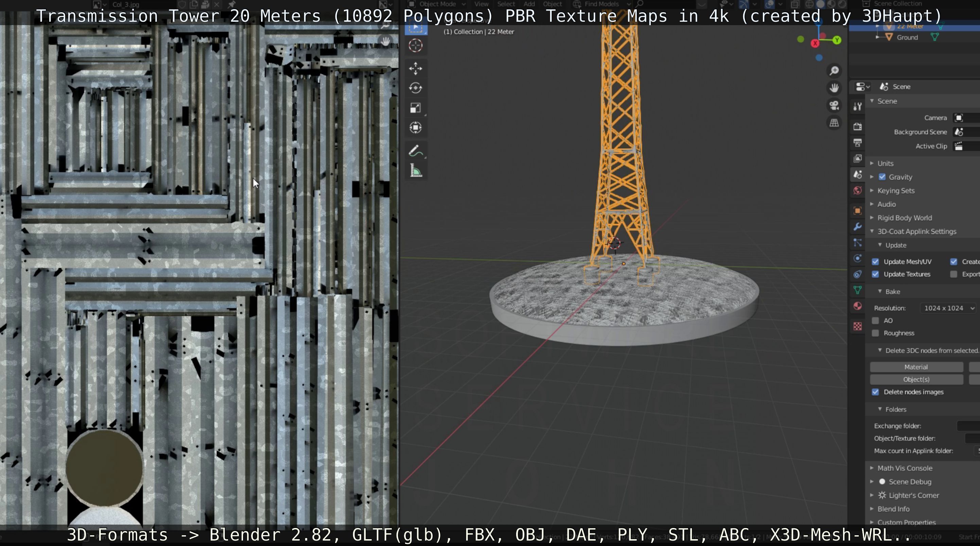Screen dimensions: 980x546
Task: Select the Measure tool
Action: coord(416,171)
